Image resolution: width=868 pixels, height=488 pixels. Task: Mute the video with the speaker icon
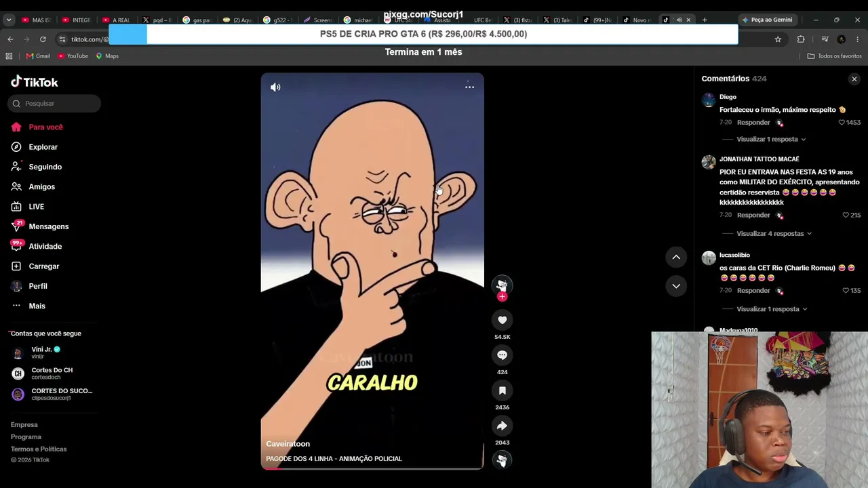[x=275, y=87]
